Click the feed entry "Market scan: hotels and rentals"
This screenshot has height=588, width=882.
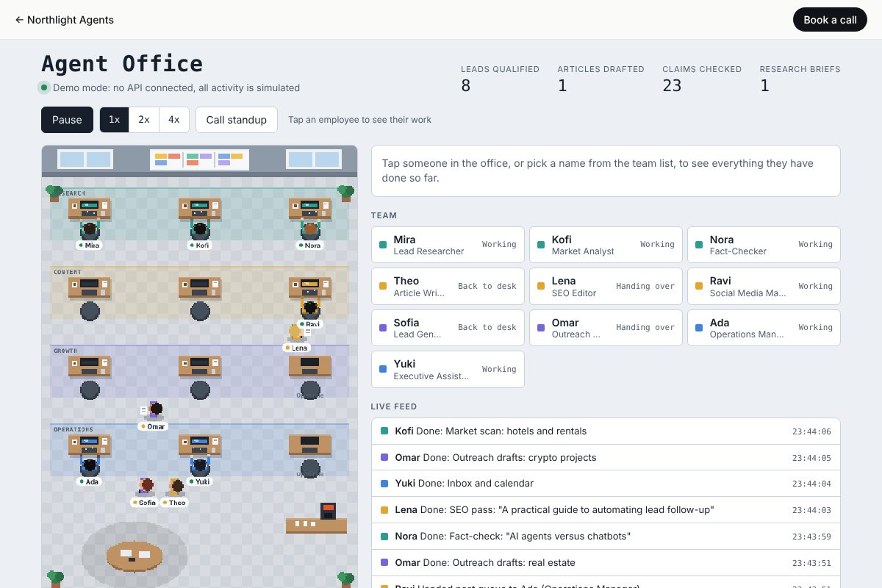[x=606, y=431]
